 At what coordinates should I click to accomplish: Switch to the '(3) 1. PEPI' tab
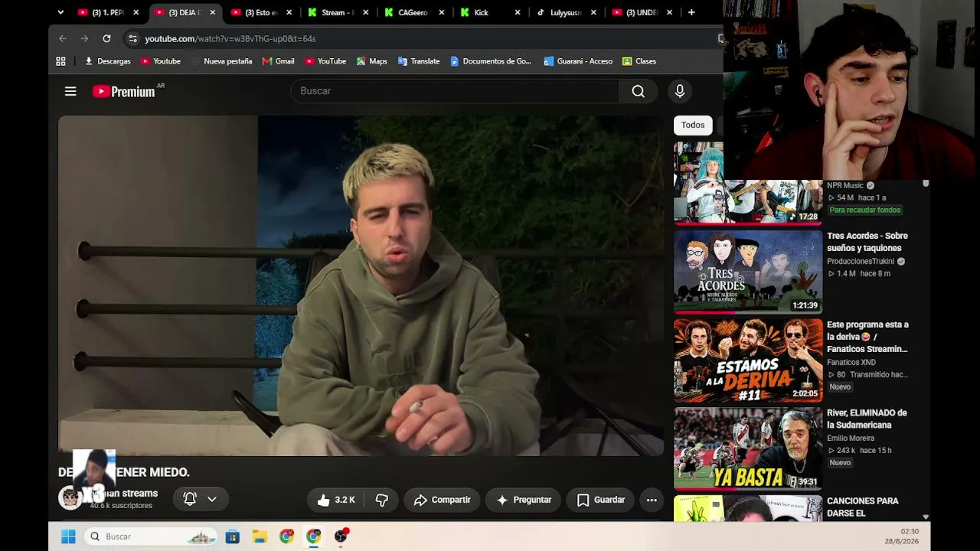[108, 12]
